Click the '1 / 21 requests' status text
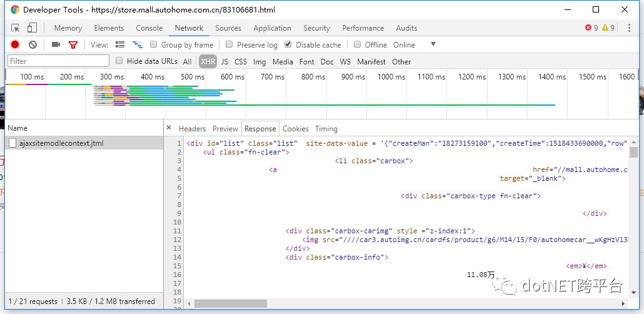 pos(33,301)
